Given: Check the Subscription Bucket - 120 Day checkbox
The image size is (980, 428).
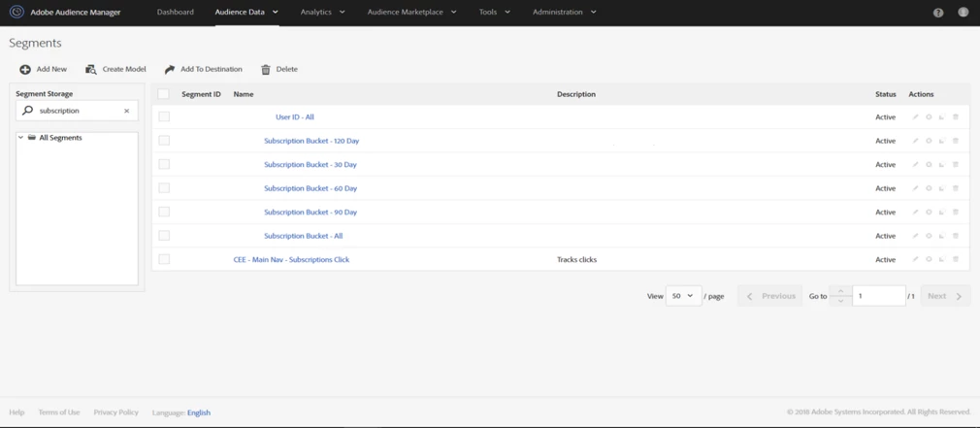Looking at the screenshot, I should tap(164, 141).
